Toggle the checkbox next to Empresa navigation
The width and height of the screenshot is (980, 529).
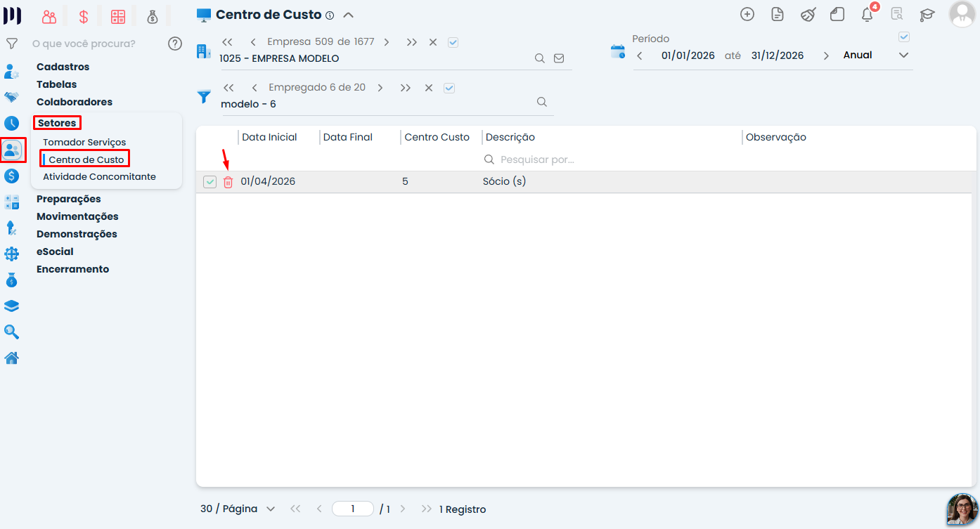(453, 42)
